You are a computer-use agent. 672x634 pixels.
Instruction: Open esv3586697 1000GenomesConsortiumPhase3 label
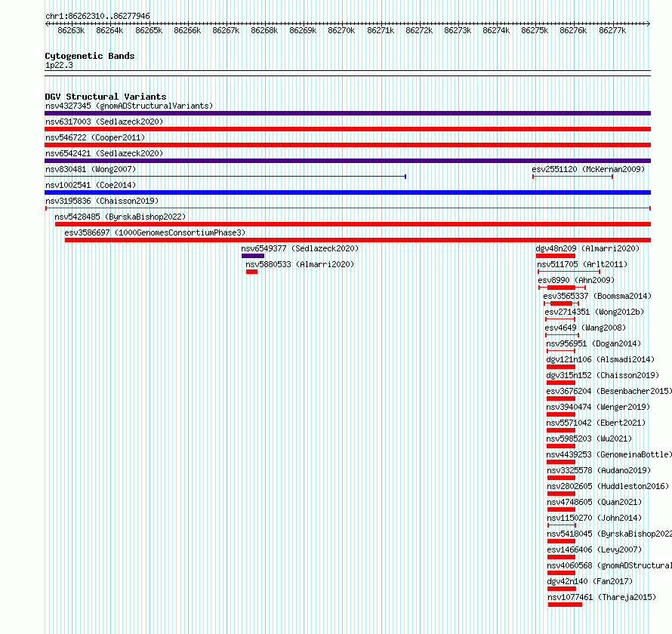pos(155,232)
